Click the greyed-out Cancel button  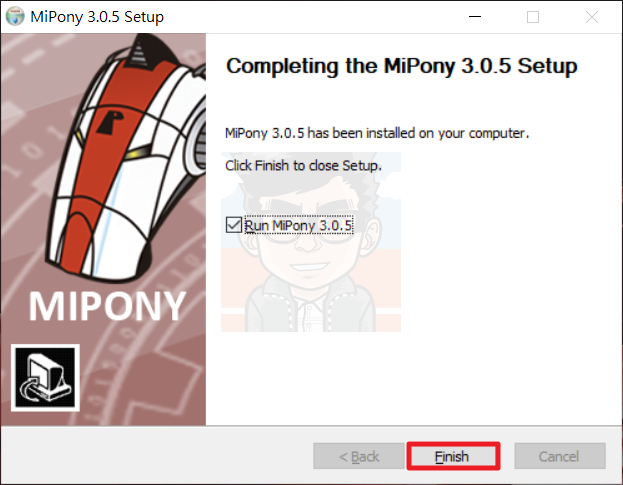pos(560,456)
